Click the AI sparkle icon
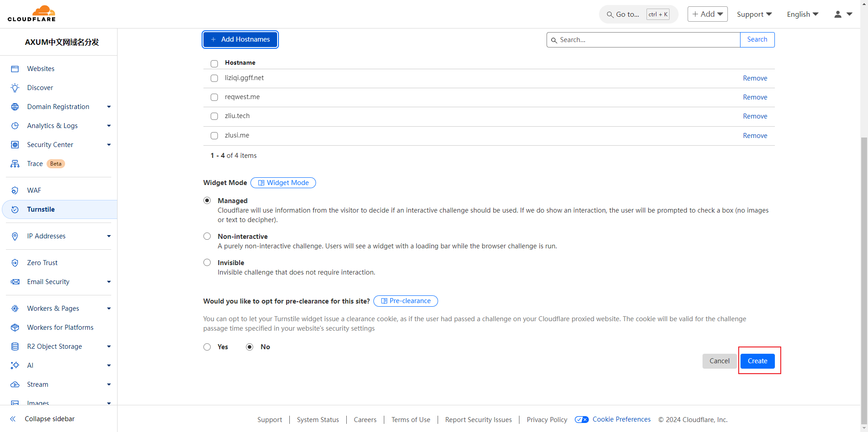 (15, 366)
